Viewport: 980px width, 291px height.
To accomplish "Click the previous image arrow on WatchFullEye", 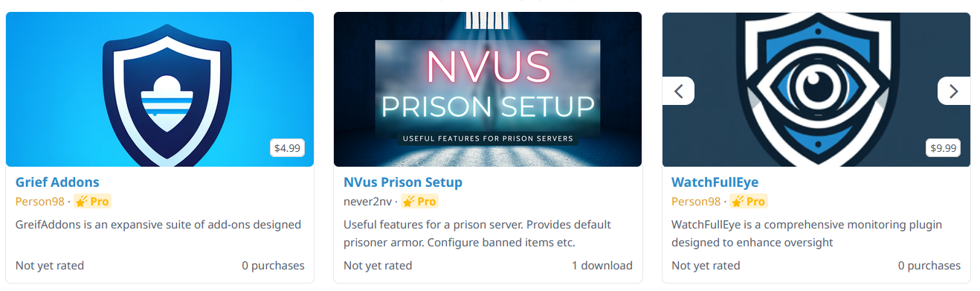I will pos(678,91).
